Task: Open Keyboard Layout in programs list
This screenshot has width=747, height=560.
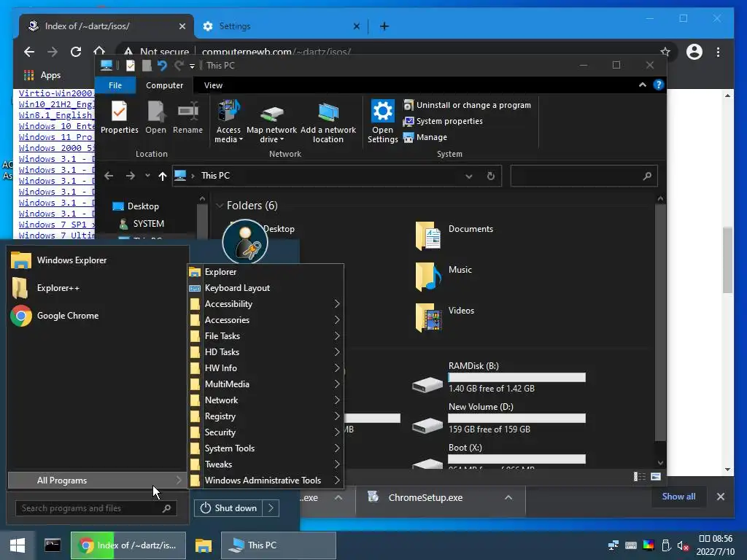Action: coord(266,288)
